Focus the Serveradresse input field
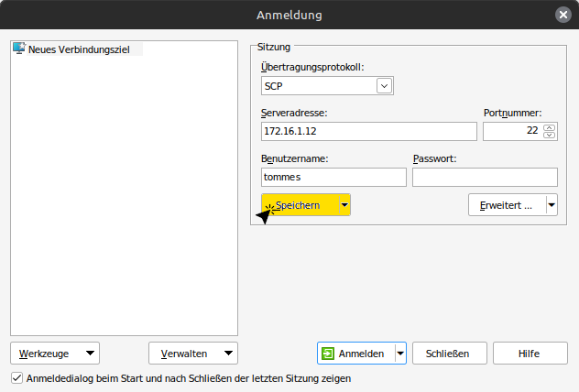Screen dimensions: 579x392 pos(368,132)
